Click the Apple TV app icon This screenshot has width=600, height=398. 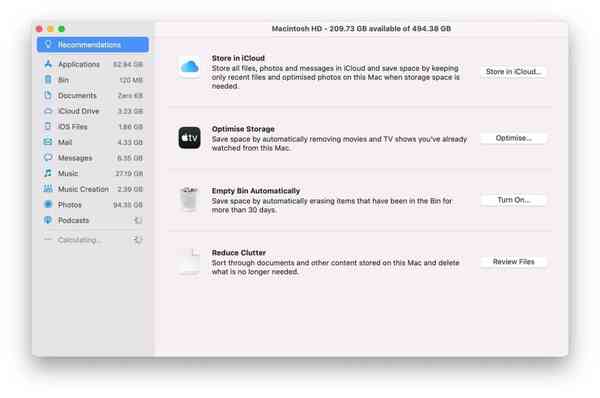[x=189, y=138]
